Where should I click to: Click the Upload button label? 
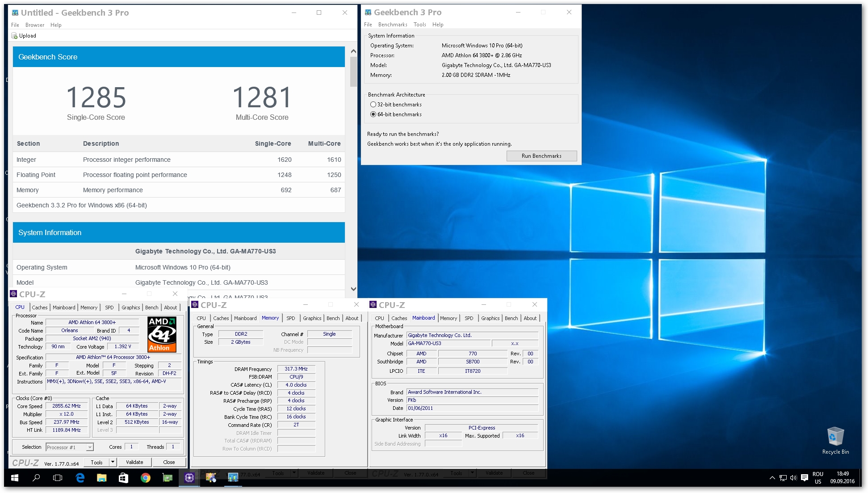(x=28, y=36)
